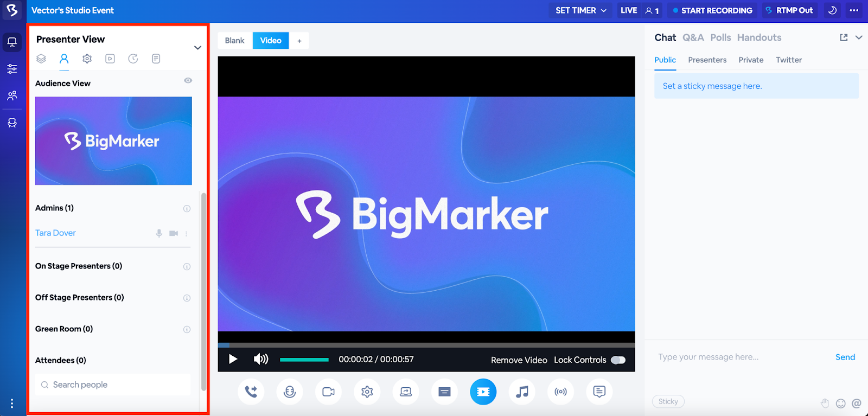868x416 pixels.
Task: Click the microphone icon in bottom toolbar
Action: (290, 392)
